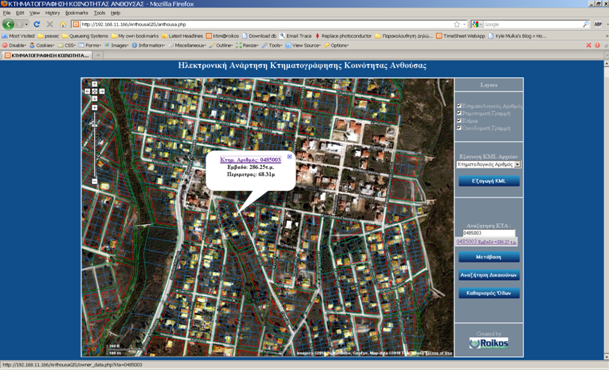This screenshot has height=370, width=609.
Task: Open the KML export type dropdown
Action: click(x=488, y=164)
